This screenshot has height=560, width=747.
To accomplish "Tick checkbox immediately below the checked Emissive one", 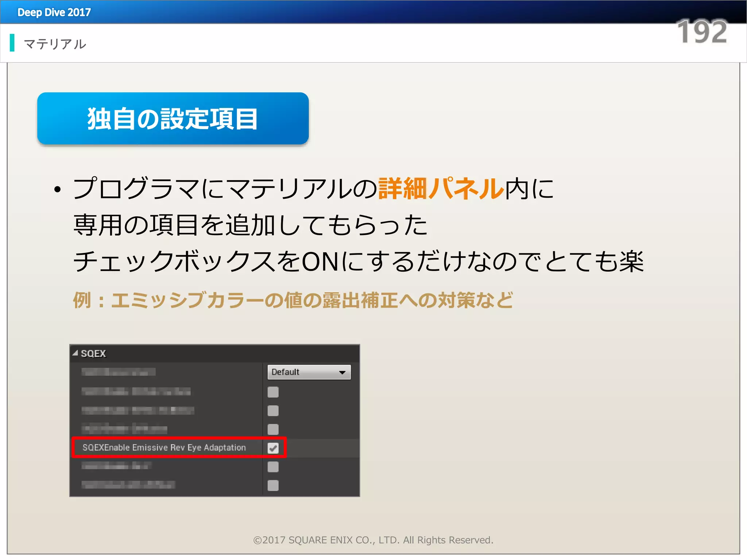I will click(273, 467).
